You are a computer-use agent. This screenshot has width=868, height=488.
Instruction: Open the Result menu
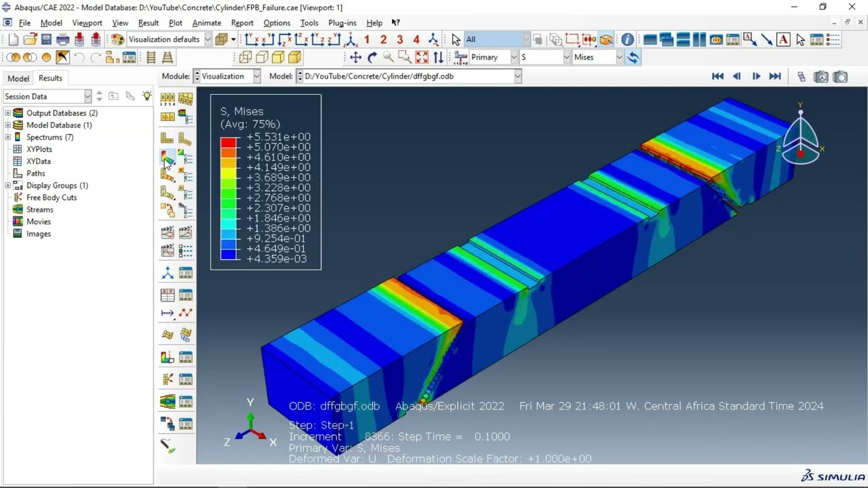[x=148, y=22]
